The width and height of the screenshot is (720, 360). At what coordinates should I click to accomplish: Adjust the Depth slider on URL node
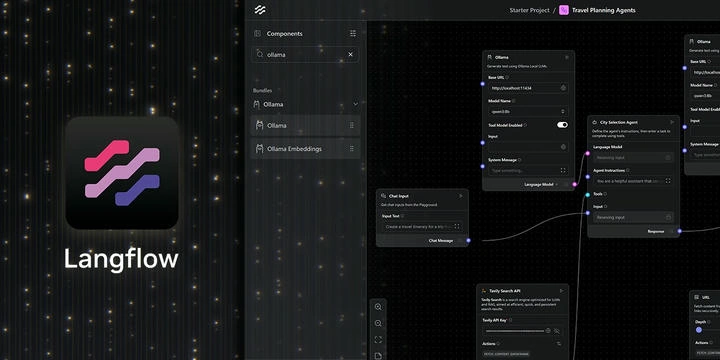pos(699,330)
